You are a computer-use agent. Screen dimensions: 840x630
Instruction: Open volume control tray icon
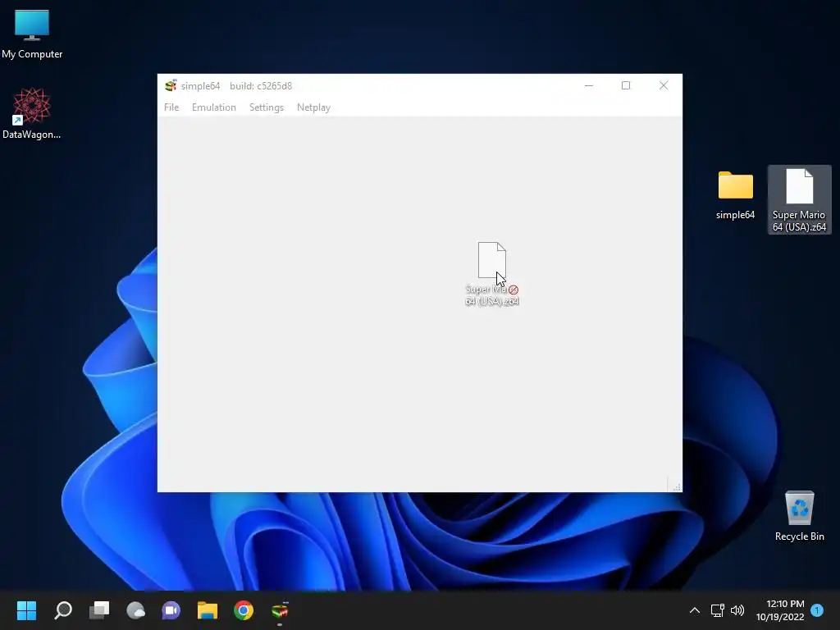737,610
